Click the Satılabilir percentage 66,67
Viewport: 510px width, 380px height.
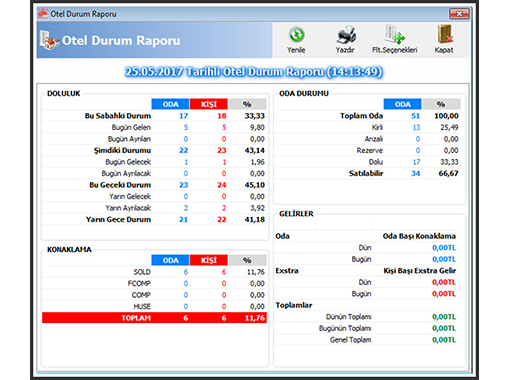[448, 174]
